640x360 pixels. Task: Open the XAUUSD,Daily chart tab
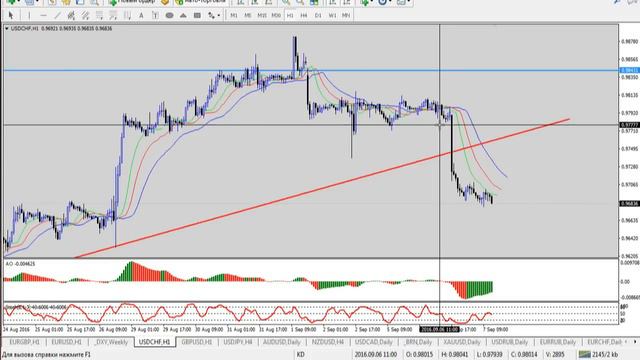462,342
